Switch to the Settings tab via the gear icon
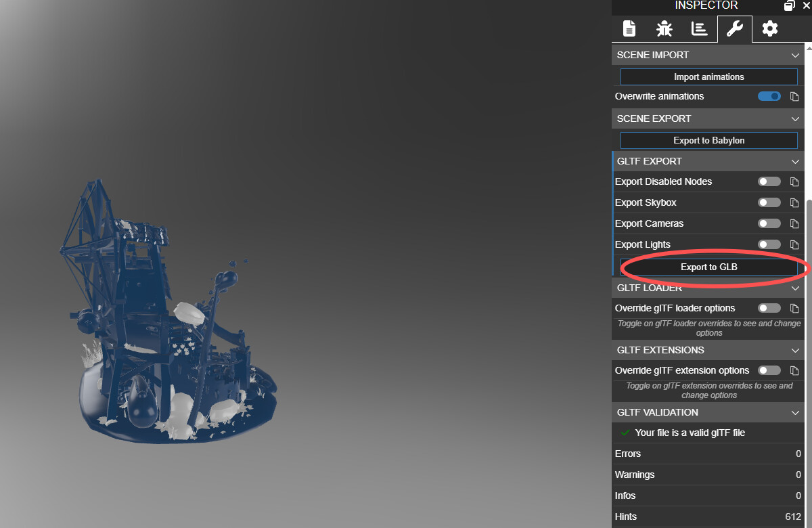This screenshot has width=812, height=528. (769, 28)
